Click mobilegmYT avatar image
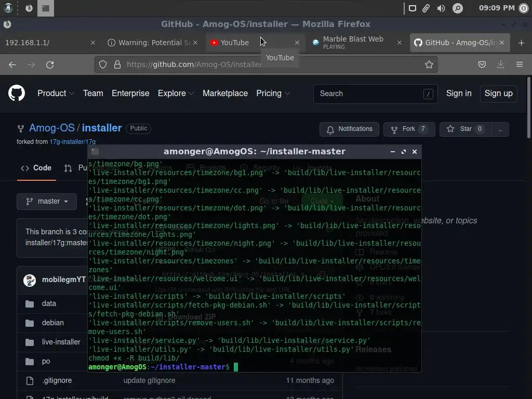 pos(30,280)
